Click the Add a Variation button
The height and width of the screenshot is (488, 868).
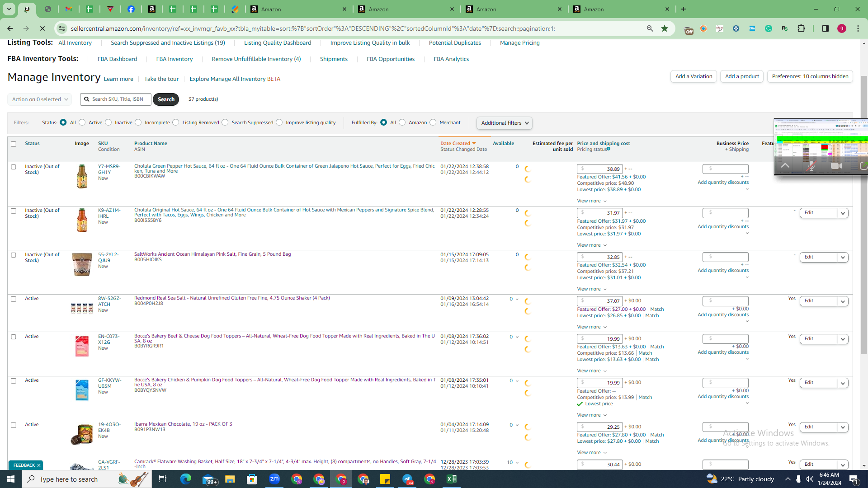coord(693,76)
